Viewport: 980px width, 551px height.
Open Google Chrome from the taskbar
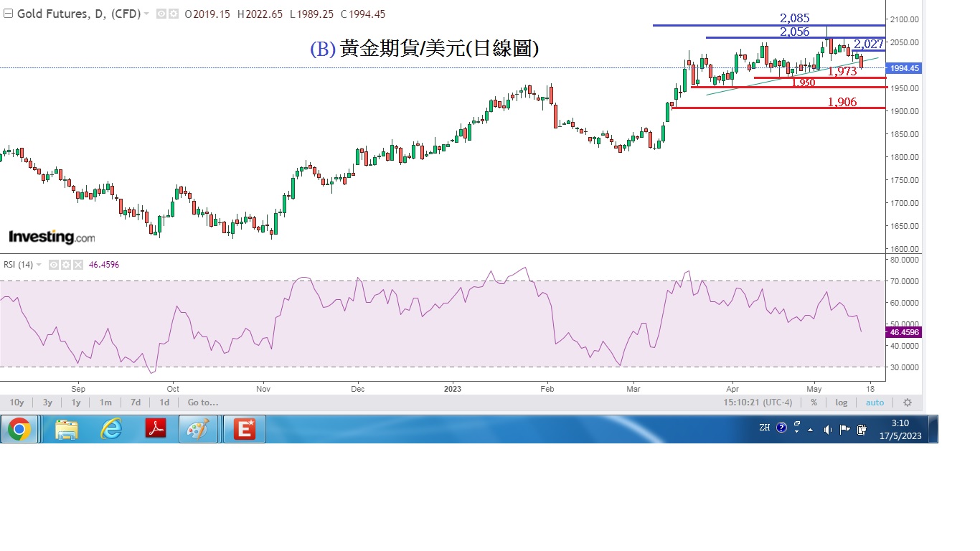19,429
